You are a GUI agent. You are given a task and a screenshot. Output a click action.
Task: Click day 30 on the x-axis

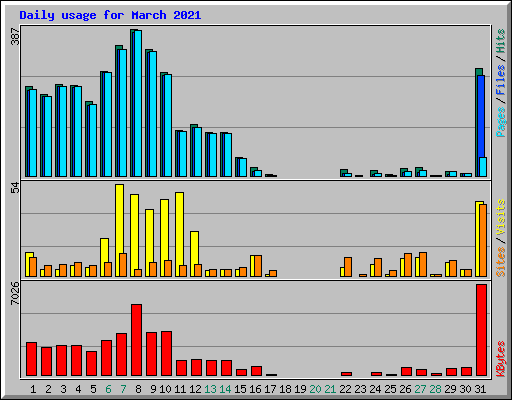[x=465, y=389]
